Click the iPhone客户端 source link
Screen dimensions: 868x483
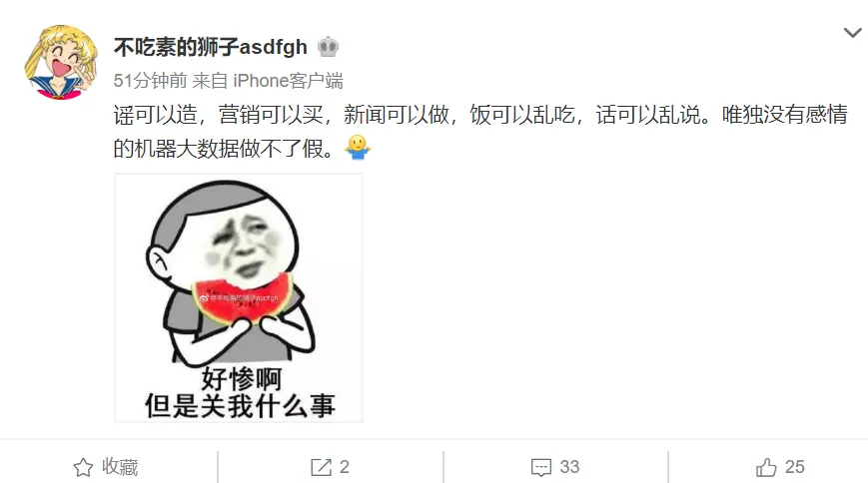(x=288, y=81)
